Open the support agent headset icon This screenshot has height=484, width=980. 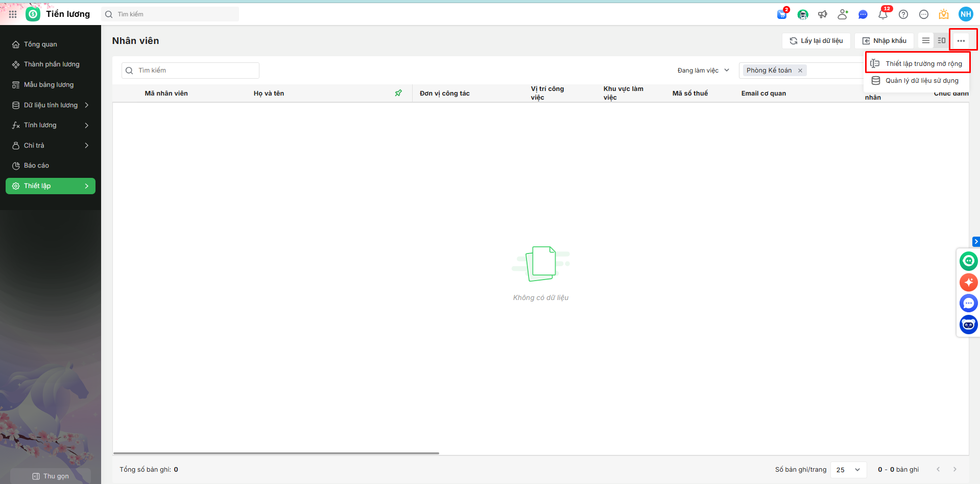tap(803, 14)
